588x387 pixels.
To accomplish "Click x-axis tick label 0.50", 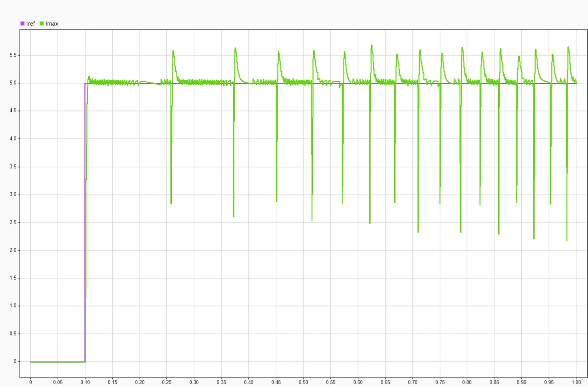I will 303,382.
